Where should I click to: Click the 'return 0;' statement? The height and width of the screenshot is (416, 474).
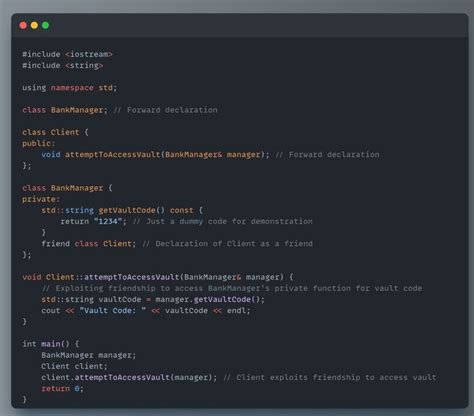62,389
